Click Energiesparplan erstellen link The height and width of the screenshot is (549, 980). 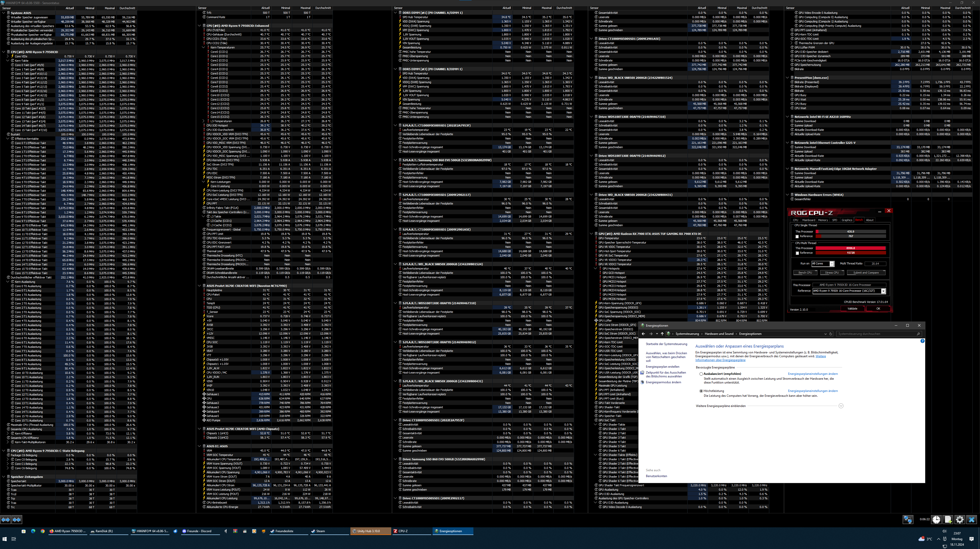click(662, 367)
